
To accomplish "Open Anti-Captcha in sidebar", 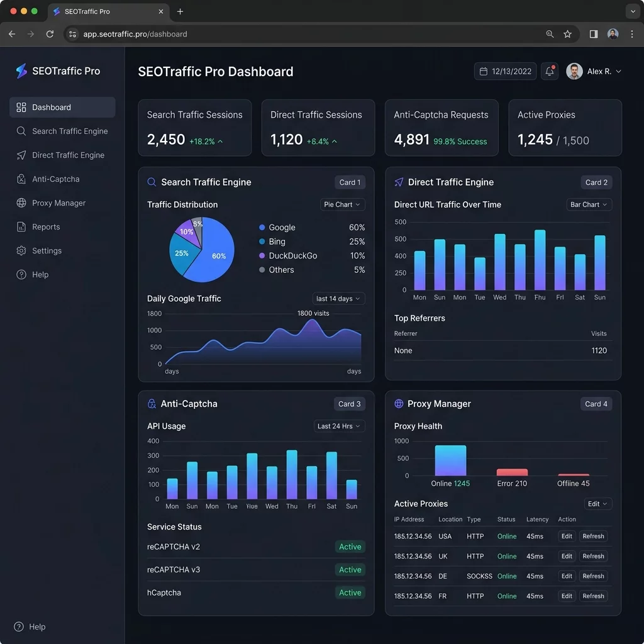I will pyautogui.click(x=62, y=179).
